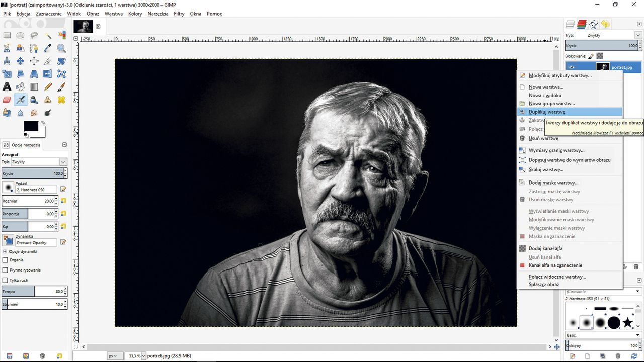The width and height of the screenshot is (644, 362).
Task: Switch to Undo History tab
Action: pyautogui.click(x=605, y=24)
